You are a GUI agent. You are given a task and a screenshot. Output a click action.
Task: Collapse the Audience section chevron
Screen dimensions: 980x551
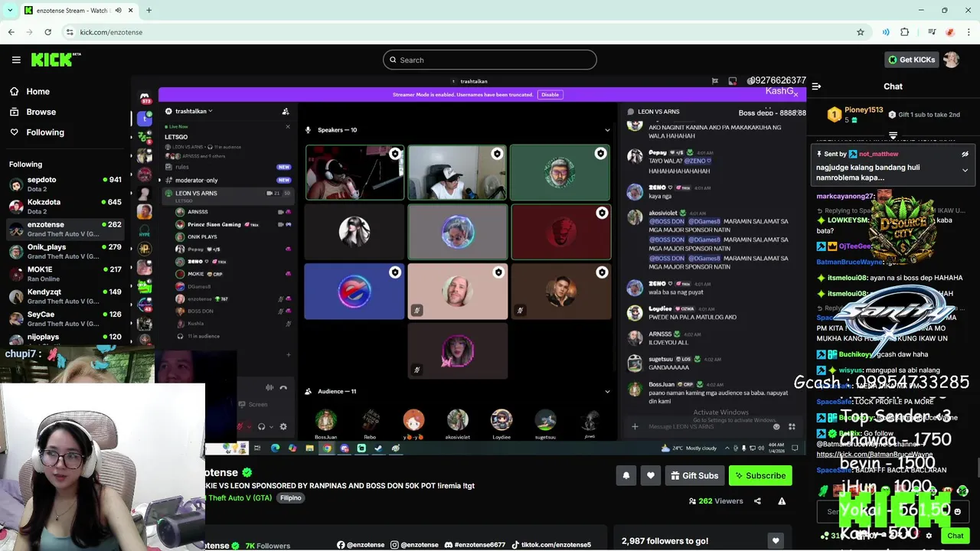(x=607, y=392)
